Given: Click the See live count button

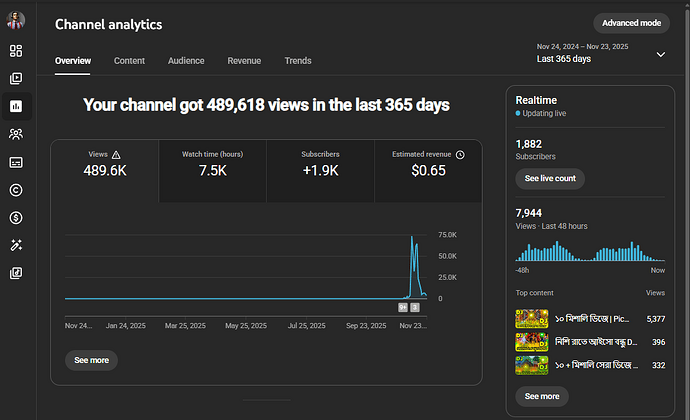Looking at the screenshot, I should [x=549, y=178].
